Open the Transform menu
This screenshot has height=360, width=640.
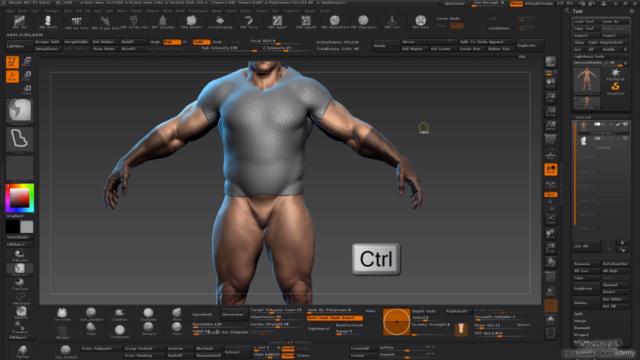point(290,11)
